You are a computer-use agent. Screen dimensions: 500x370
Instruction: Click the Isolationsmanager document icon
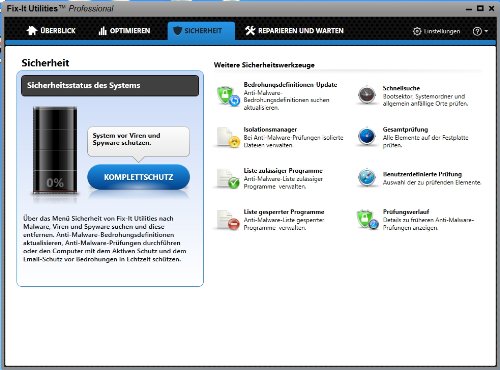point(228,137)
